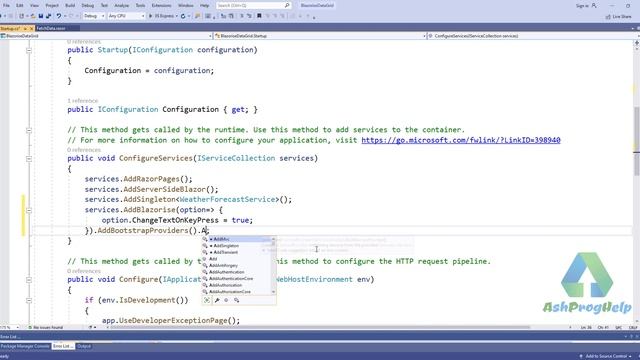Viewport: 640px width, 360px height.
Task: Select AddMvc in IntelliSense list
Action: tap(237, 239)
